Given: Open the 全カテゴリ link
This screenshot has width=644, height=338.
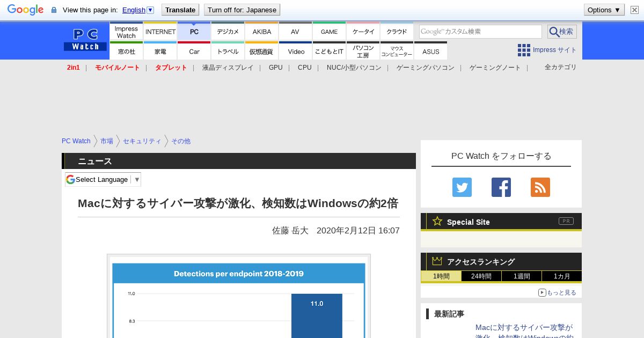Looking at the screenshot, I should point(560,67).
